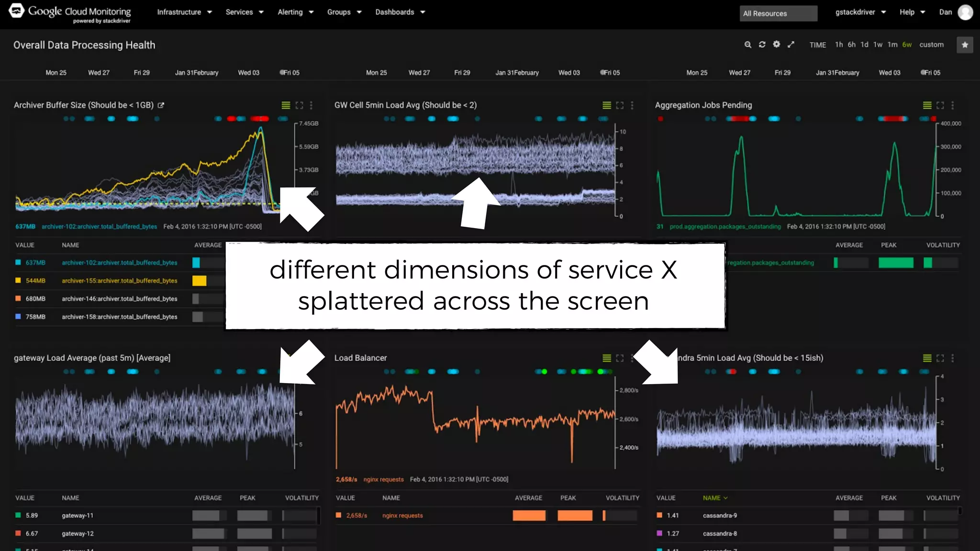Toggle archiver-155 series yellow swatch
Viewport: 980px width, 551px height.
click(18, 280)
